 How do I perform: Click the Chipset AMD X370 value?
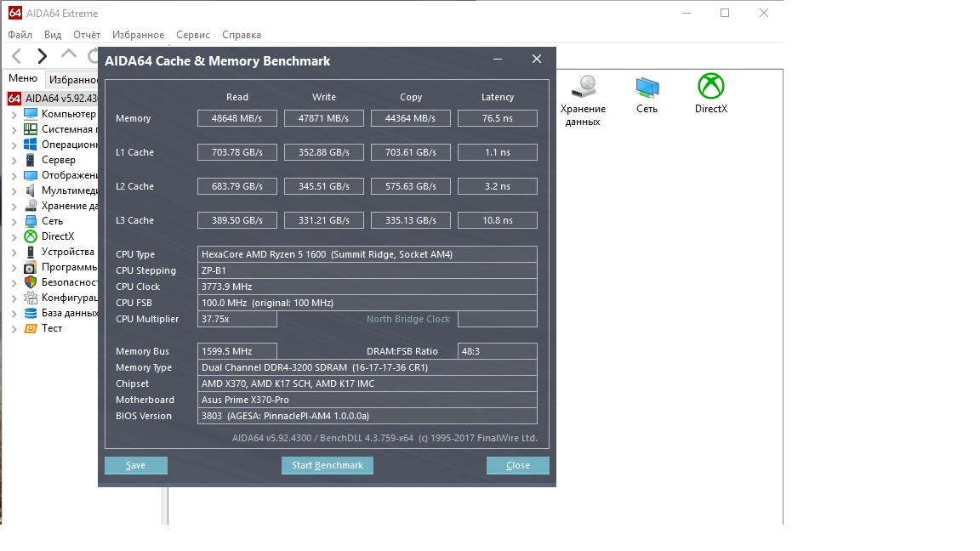pyautogui.click(x=367, y=383)
